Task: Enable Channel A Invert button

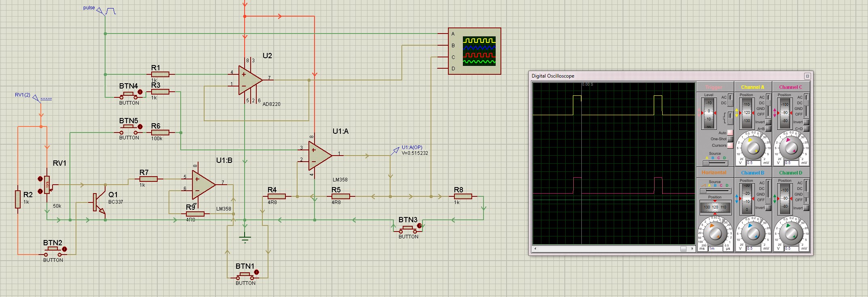Action: 768,122
